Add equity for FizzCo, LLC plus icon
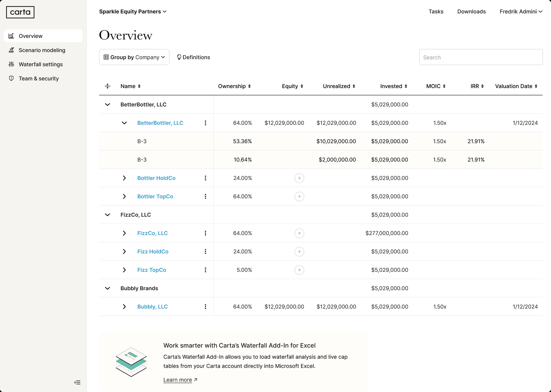 tap(299, 233)
